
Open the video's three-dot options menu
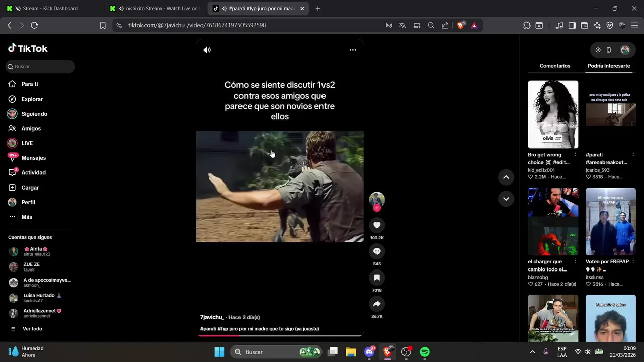[353, 50]
